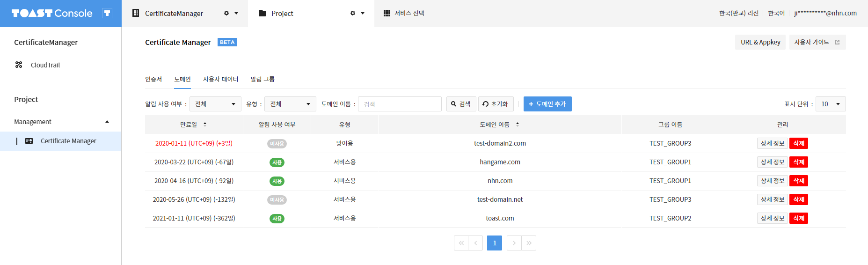This screenshot has width=868, height=265.
Task: Open 상세 정보 for test-domain.net
Action: pos(773,199)
